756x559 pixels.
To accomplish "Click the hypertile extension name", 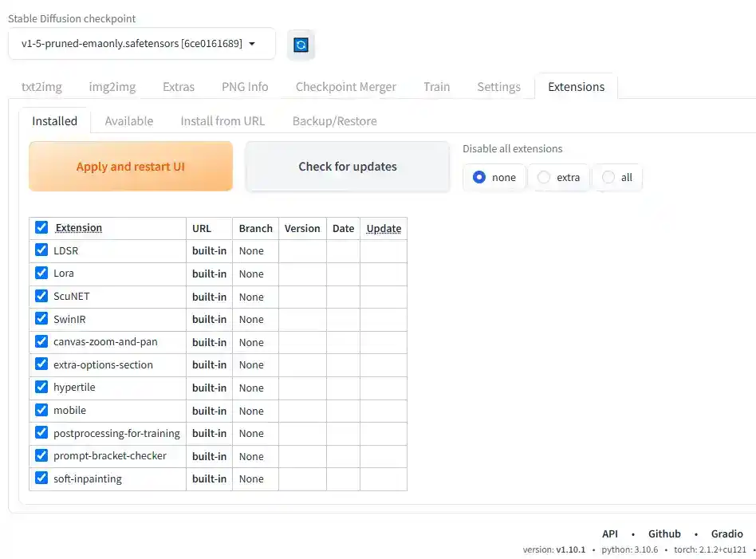I will tap(74, 388).
